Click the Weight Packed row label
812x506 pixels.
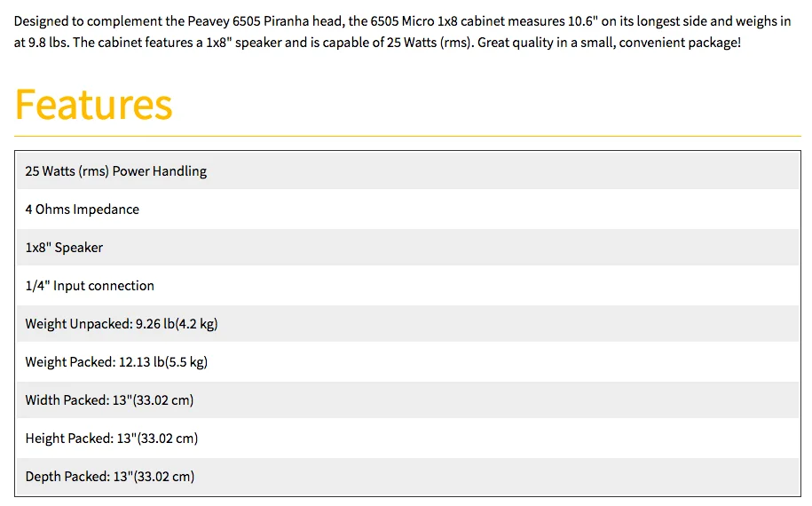pyautogui.click(x=70, y=362)
